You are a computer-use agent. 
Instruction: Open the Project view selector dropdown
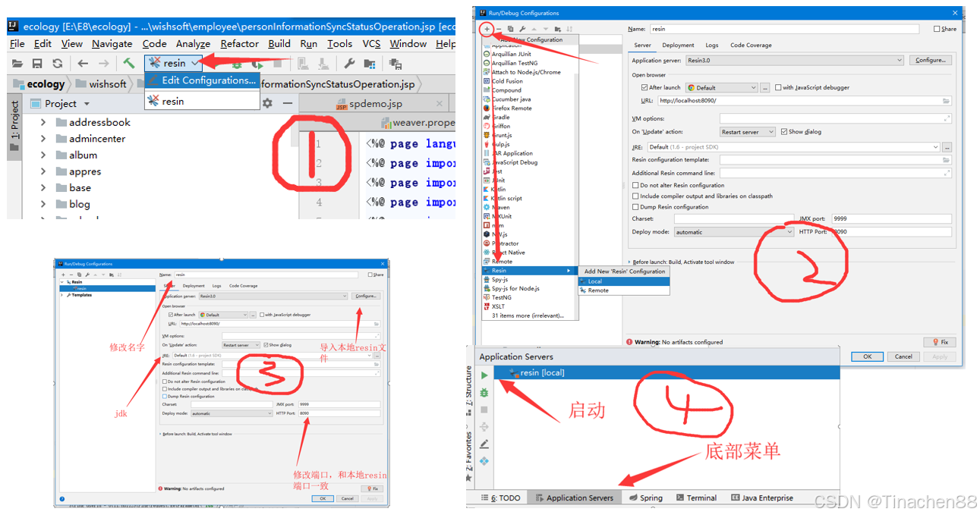tap(87, 104)
